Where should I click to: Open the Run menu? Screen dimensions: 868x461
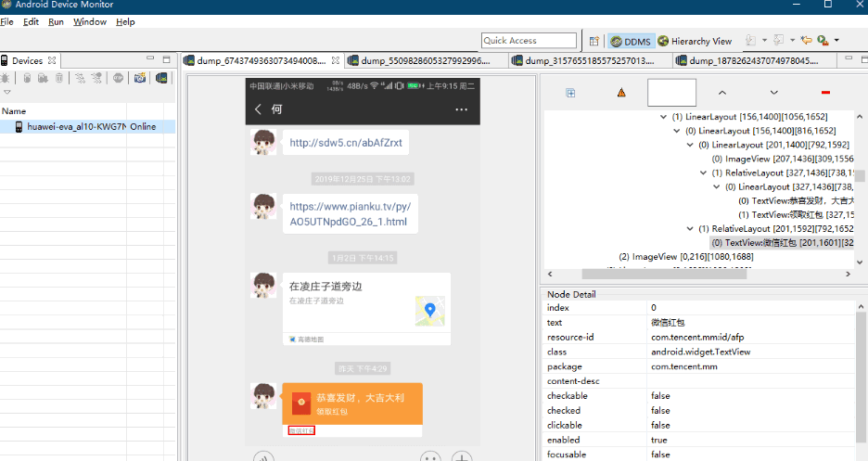coord(56,21)
